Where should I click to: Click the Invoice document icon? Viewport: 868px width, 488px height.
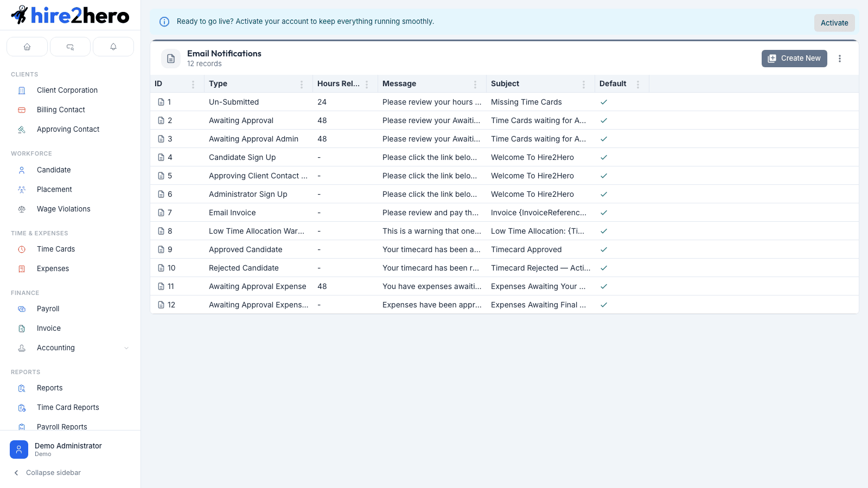click(22, 329)
